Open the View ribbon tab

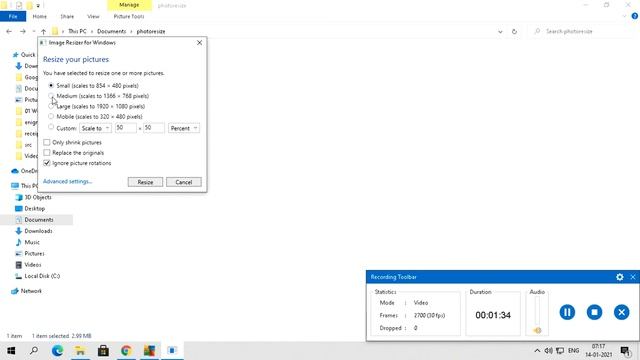(93, 16)
